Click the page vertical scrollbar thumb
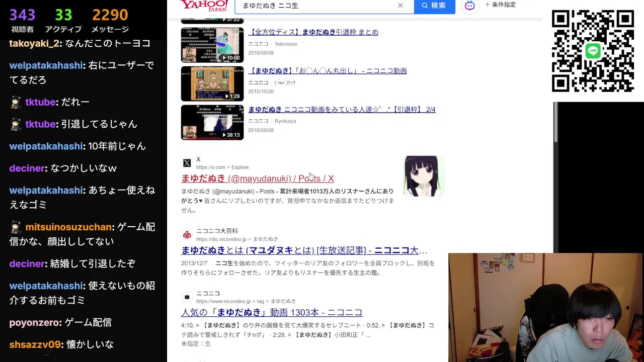 [x=555, y=122]
